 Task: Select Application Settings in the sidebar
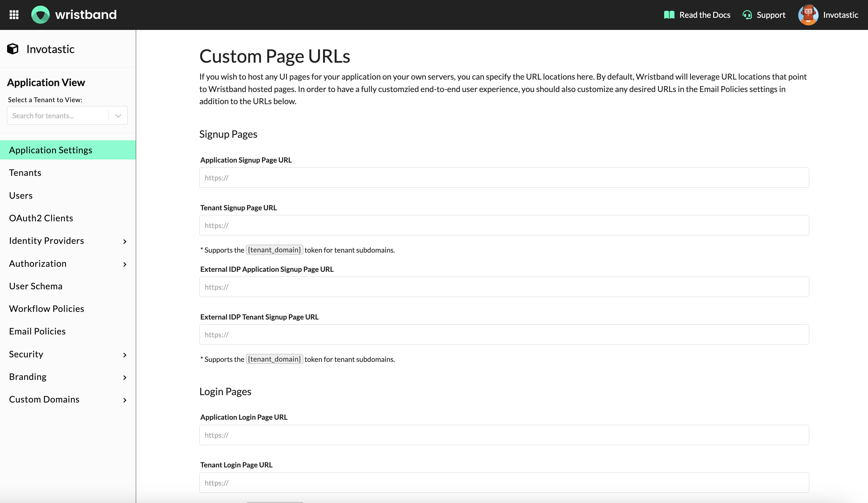(x=51, y=150)
